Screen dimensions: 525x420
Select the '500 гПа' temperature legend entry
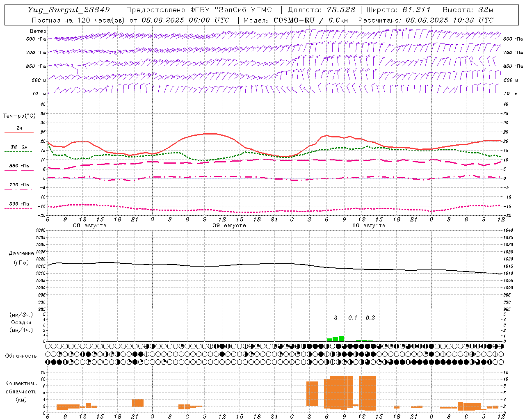tap(19, 204)
